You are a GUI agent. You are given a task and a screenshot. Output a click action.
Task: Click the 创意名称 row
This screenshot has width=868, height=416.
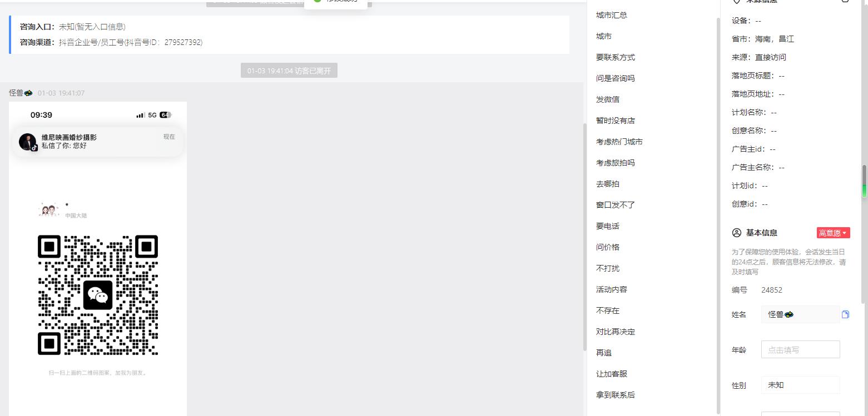pos(754,131)
